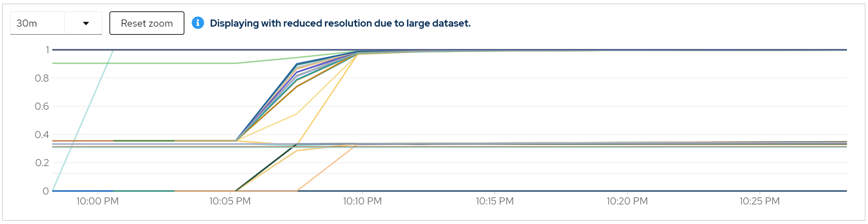Click the 10:00 PM x-axis label
The width and height of the screenshot is (868, 224).
(97, 201)
